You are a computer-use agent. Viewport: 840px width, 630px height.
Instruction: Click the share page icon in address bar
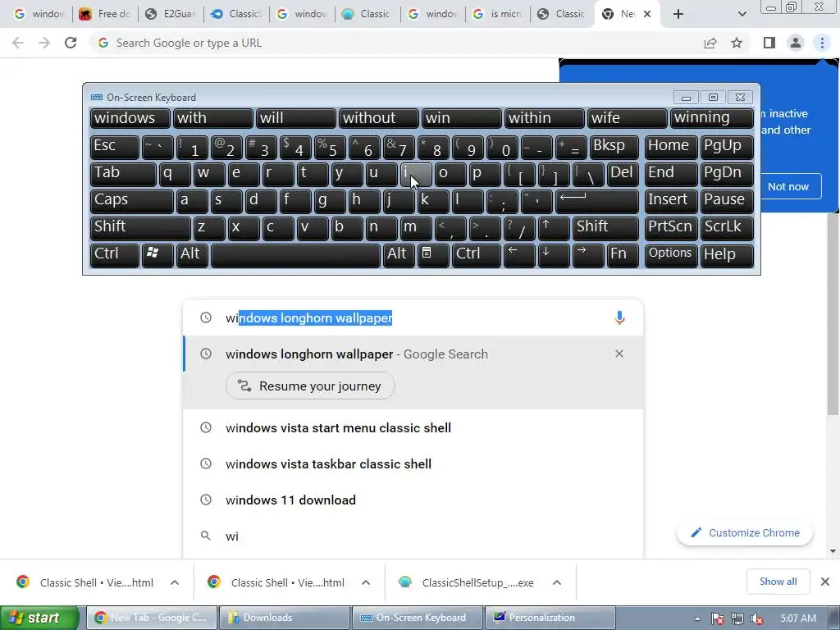pyautogui.click(x=710, y=43)
